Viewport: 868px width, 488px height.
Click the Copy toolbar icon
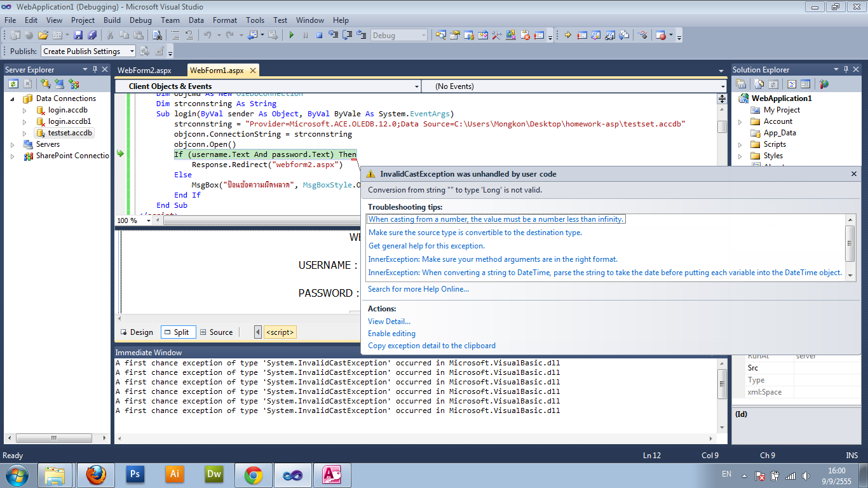point(124,36)
